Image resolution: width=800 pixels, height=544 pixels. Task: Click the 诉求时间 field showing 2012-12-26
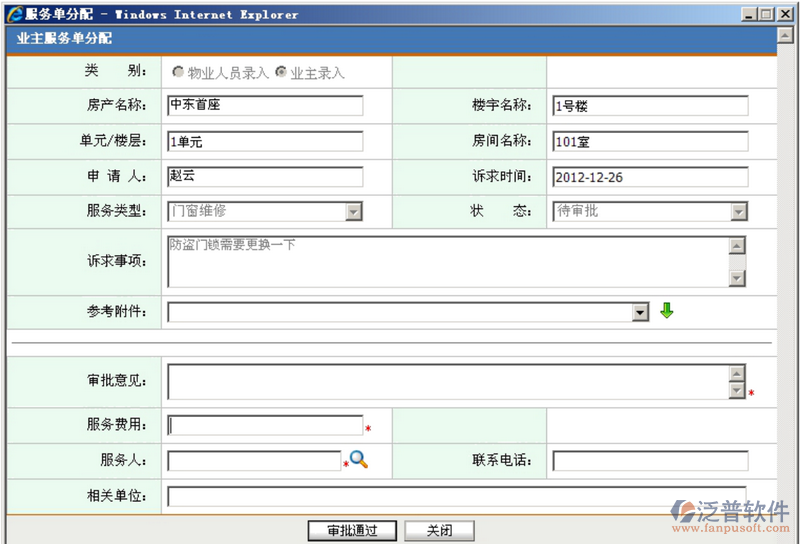tap(651, 177)
